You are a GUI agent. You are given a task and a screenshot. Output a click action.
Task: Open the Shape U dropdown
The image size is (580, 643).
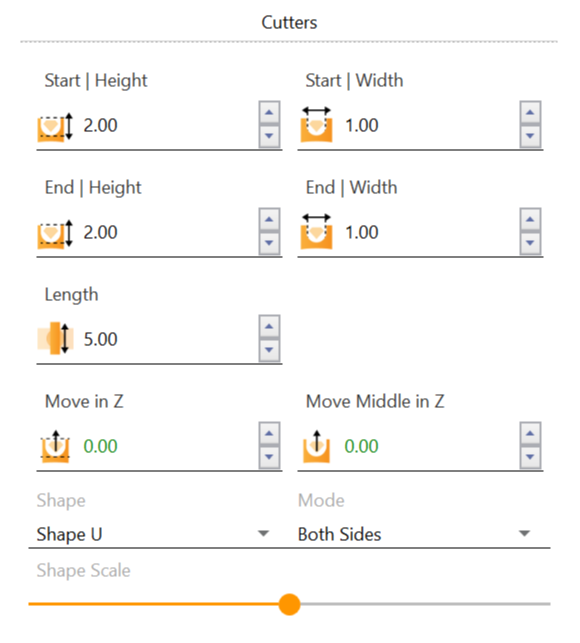coord(152,534)
